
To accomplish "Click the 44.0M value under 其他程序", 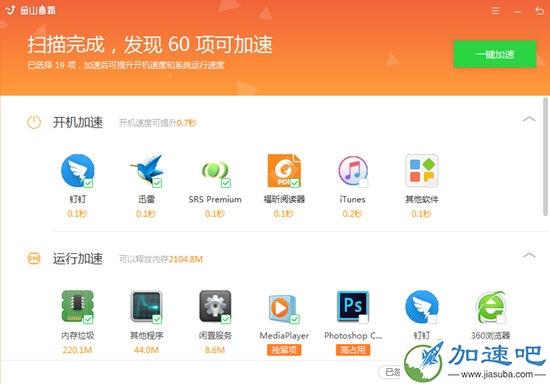I will click(x=146, y=350).
